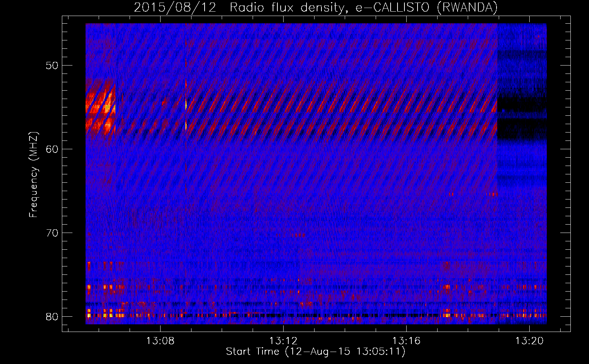
Task: Click the 70 MHz tick label
Action: tap(52, 233)
